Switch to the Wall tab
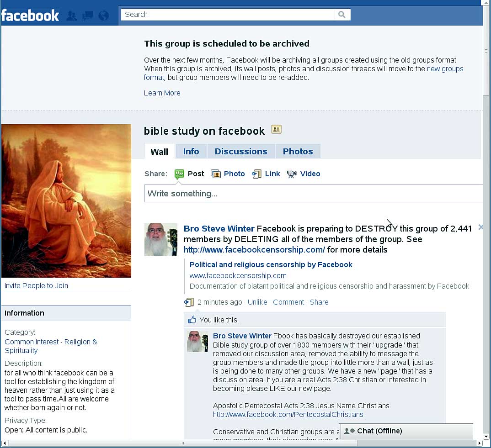491x448 pixels. [160, 152]
